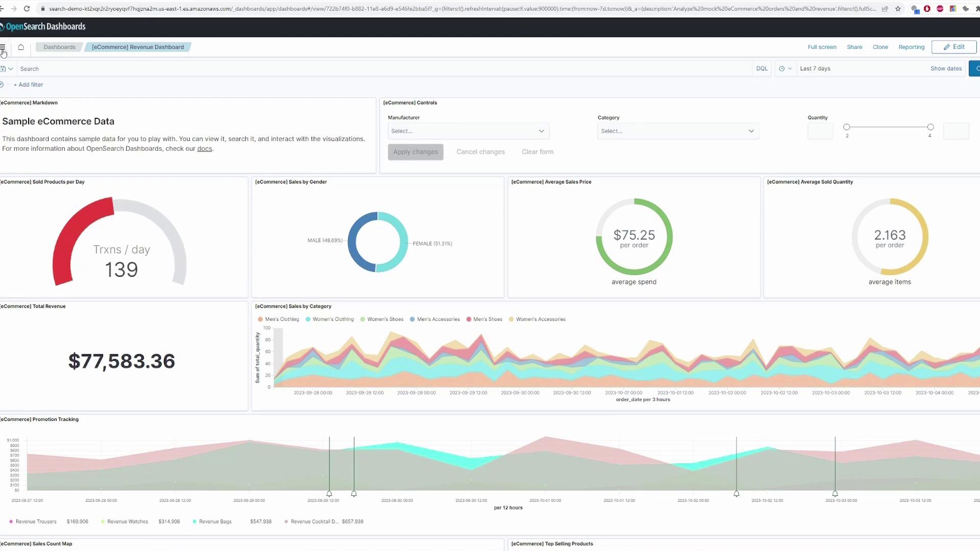980x551 pixels.
Task: Expand the Category select dropdown
Action: [x=678, y=131]
